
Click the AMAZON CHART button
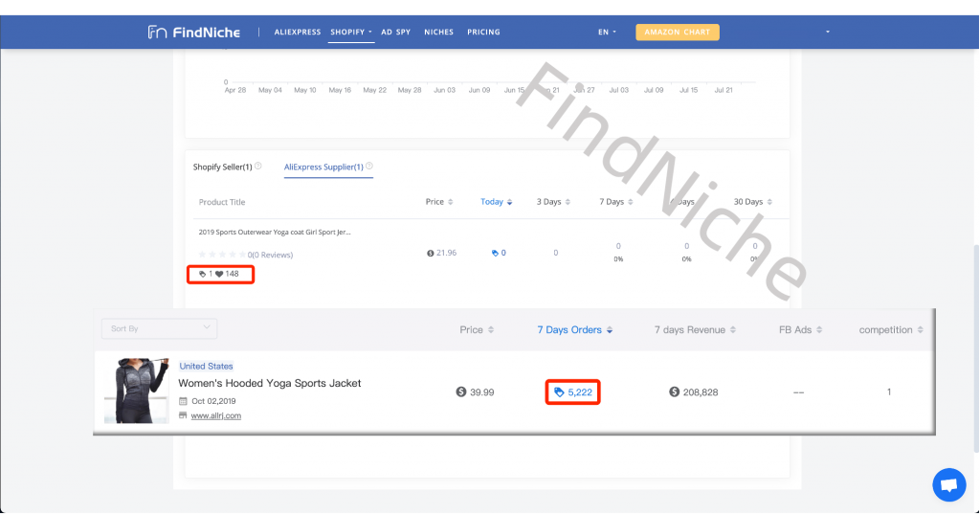point(678,32)
